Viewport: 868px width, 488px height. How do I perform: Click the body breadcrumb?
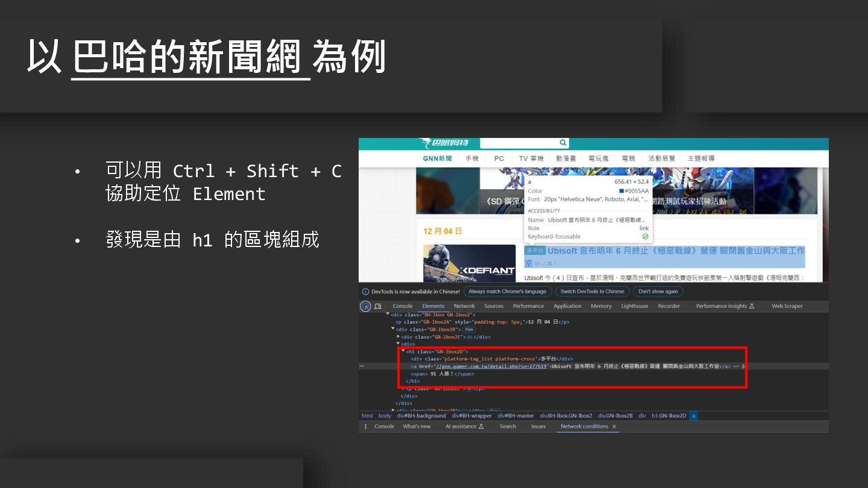point(385,416)
